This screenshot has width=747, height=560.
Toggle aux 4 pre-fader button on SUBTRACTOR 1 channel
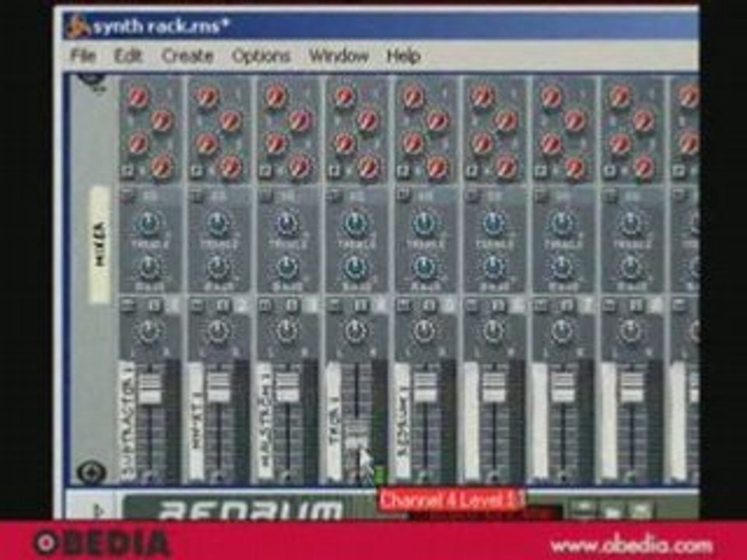[x=128, y=170]
